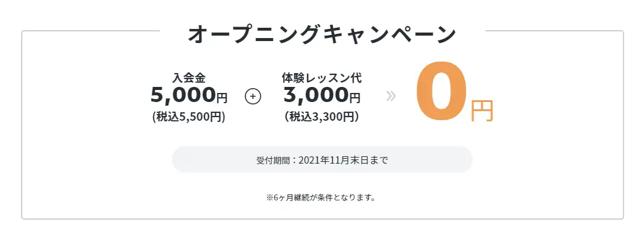Screen dimensions: 644x233
Task: Click the キャンペーン part of the heading
Action: pos(390,34)
